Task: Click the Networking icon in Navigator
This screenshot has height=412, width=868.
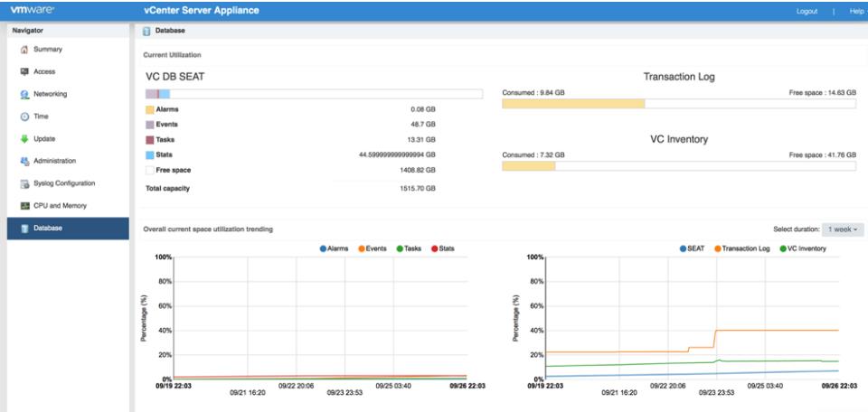Action: click(24, 94)
